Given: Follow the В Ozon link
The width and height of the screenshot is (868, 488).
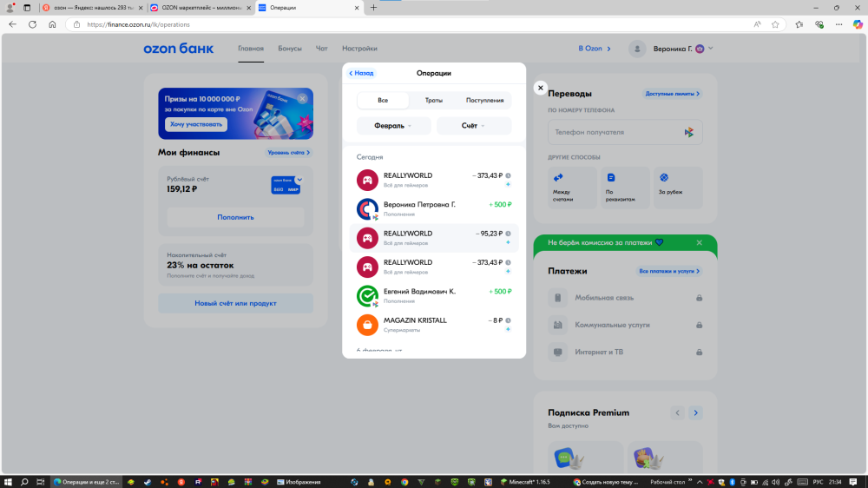Looking at the screenshot, I should tap(595, 48).
